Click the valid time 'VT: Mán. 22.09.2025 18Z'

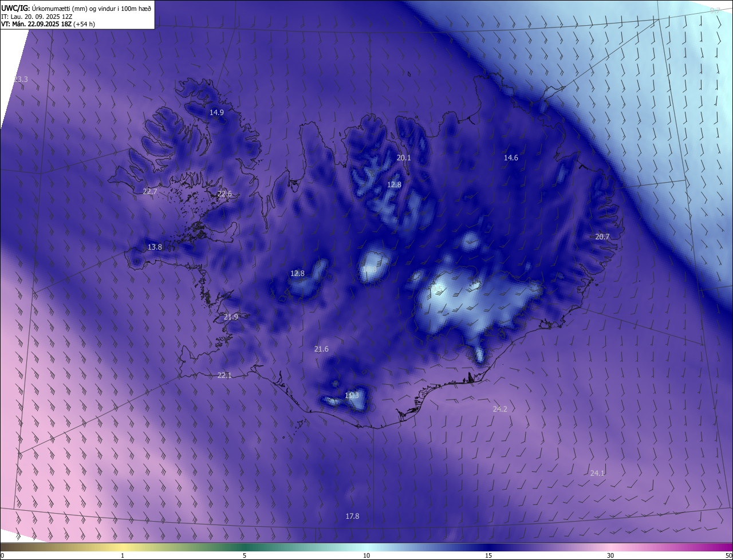point(36,24)
